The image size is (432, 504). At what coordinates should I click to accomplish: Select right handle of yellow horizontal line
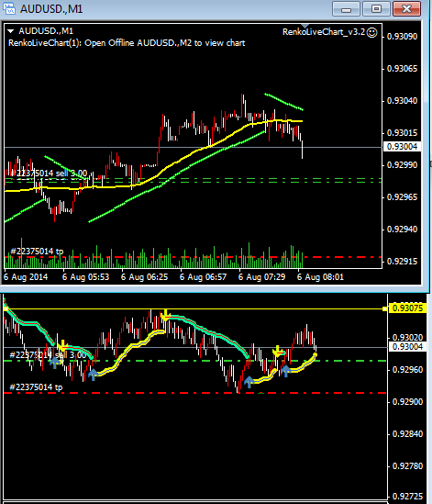tap(385, 308)
